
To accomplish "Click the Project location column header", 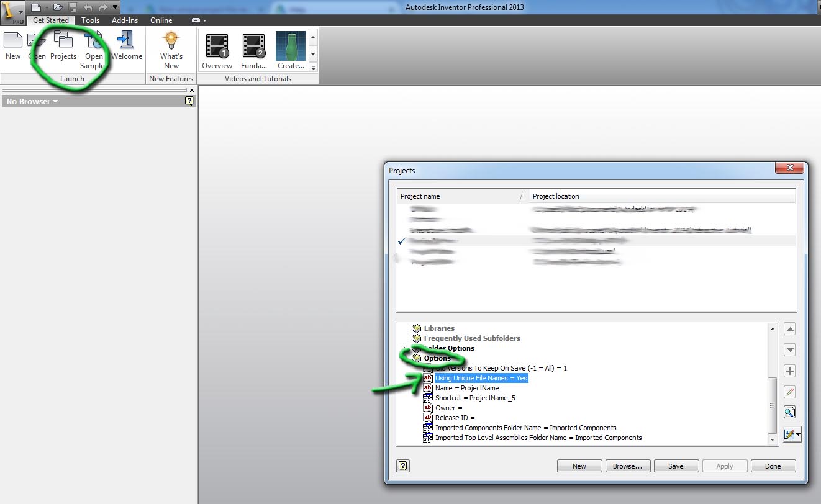I will 661,196.
